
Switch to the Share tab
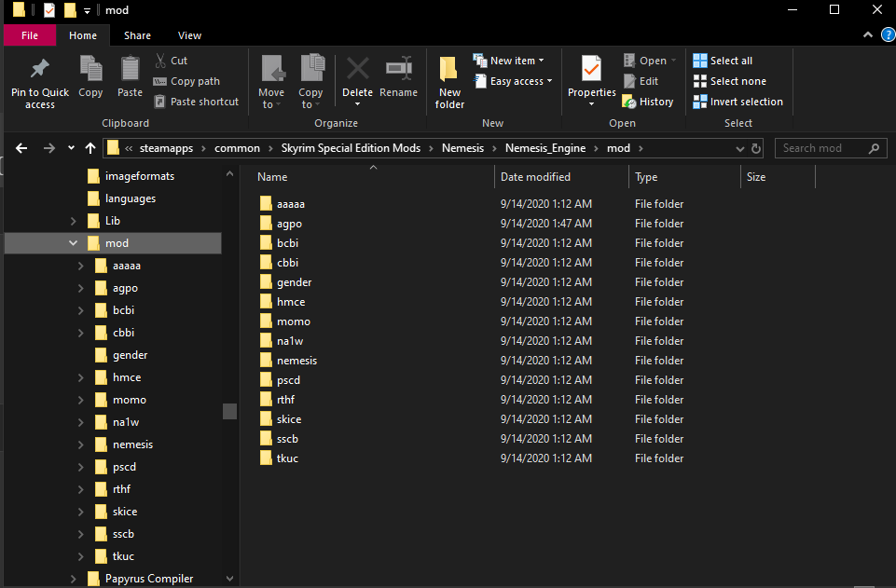(138, 35)
